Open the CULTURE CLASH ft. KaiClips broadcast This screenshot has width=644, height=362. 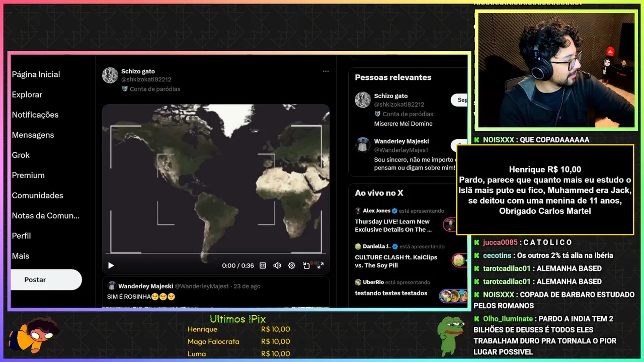click(x=396, y=261)
